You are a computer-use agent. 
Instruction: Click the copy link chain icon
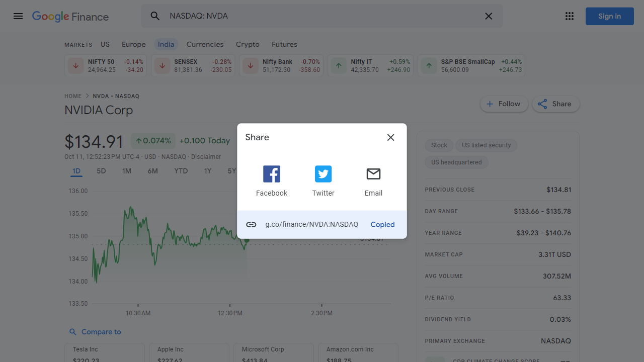pyautogui.click(x=251, y=224)
